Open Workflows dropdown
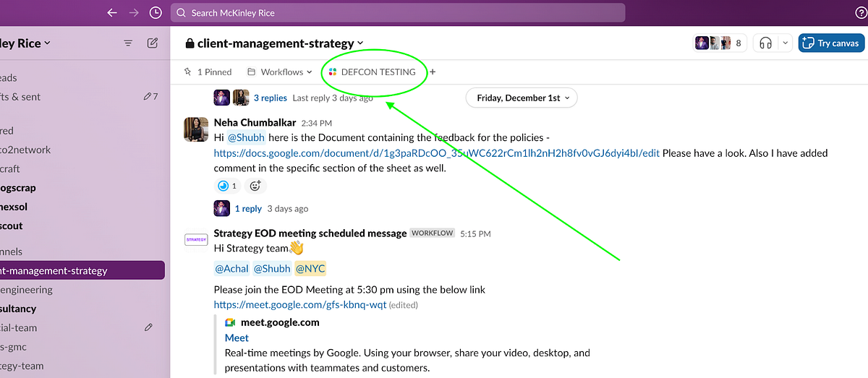 (x=280, y=72)
